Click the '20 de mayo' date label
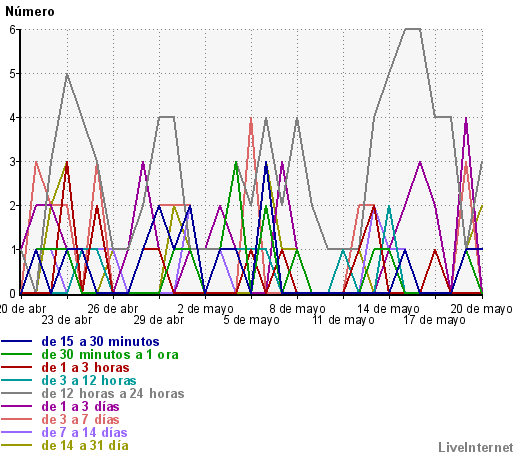Viewport: 520px width, 457px height. [482, 309]
